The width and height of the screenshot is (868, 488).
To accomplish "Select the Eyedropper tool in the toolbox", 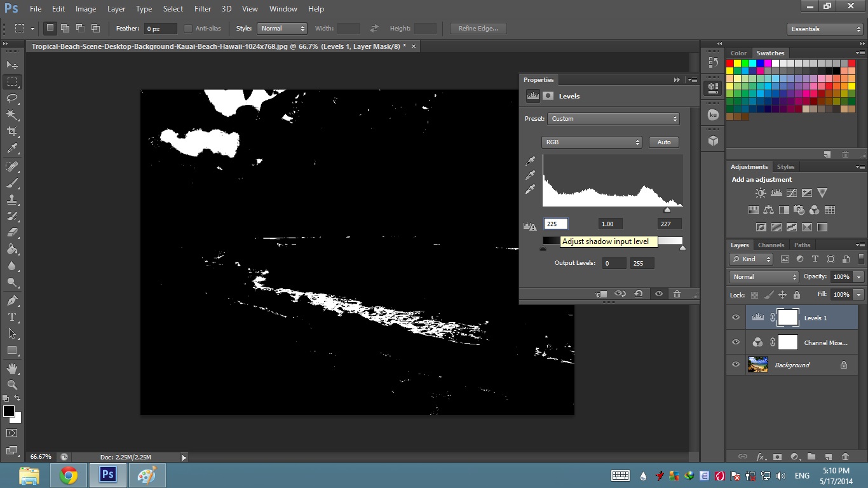I will pyautogui.click(x=12, y=148).
